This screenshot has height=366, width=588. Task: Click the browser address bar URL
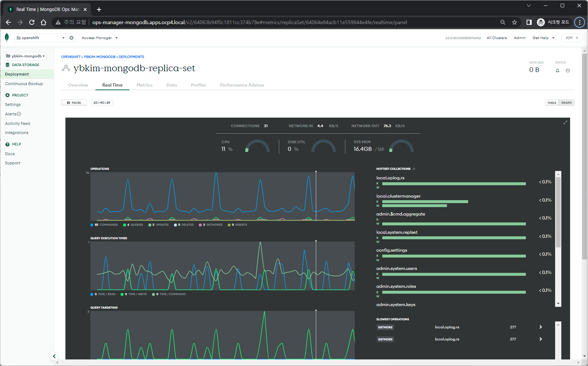[x=250, y=22]
